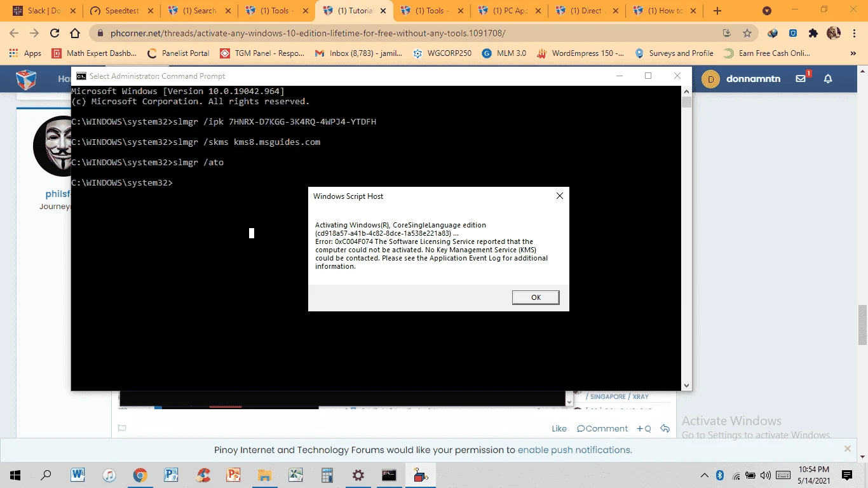Click enable push notifications link
The height and width of the screenshot is (488, 868).
click(574, 450)
